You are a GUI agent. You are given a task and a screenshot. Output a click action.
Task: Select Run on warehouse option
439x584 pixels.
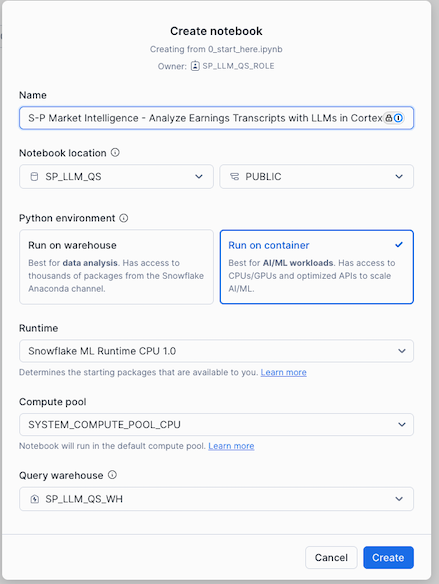pyautogui.click(x=116, y=267)
